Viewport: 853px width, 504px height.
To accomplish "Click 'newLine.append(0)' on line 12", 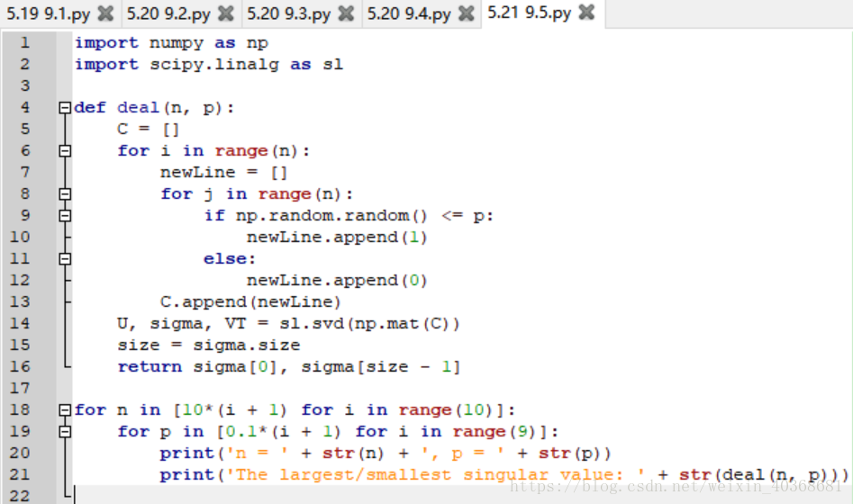I will coord(337,281).
